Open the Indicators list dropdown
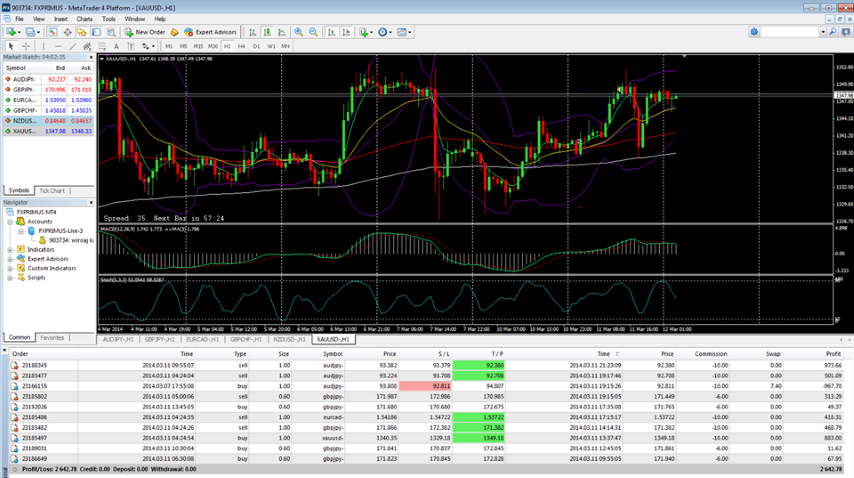The width and height of the screenshot is (854, 478). (366, 32)
